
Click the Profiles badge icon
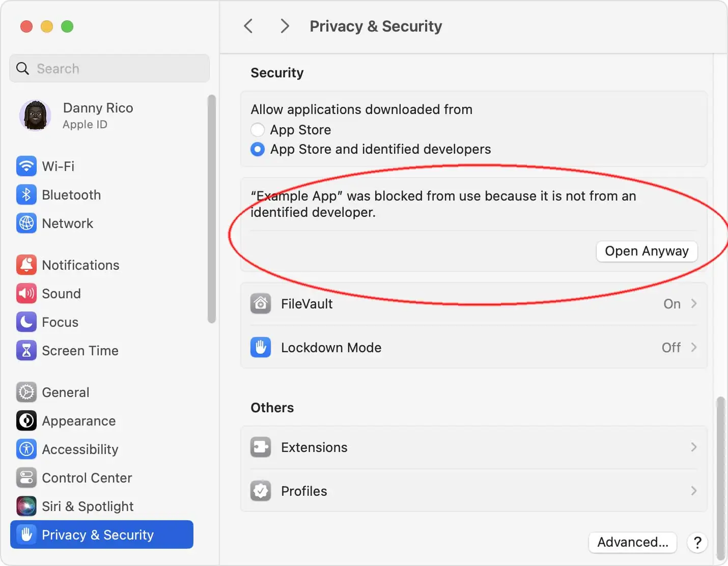[x=261, y=491]
